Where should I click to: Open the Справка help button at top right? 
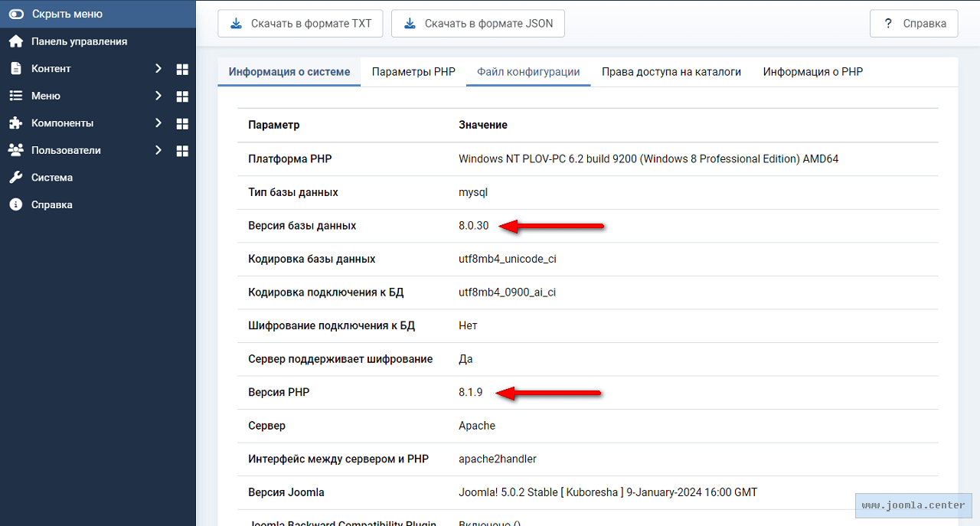point(913,24)
